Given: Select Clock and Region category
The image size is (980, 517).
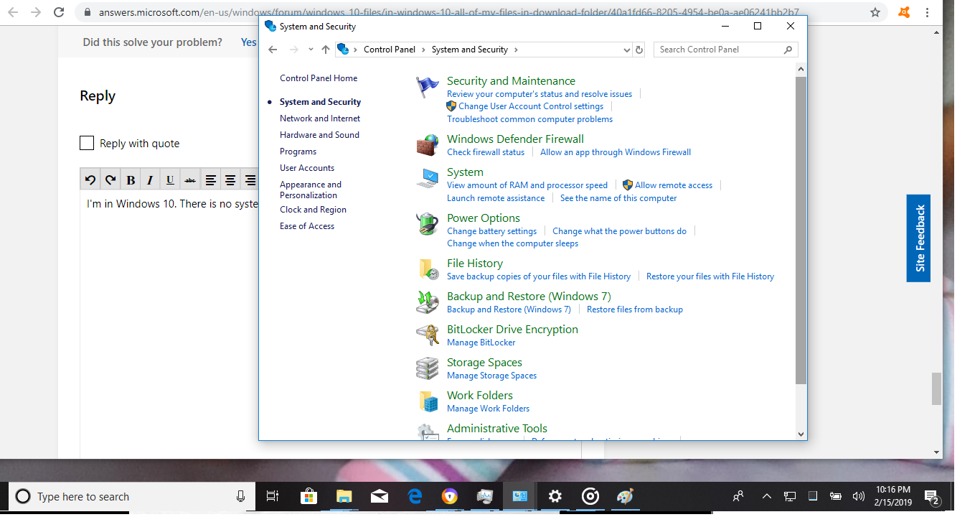Looking at the screenshot, I should coord(313,210).
